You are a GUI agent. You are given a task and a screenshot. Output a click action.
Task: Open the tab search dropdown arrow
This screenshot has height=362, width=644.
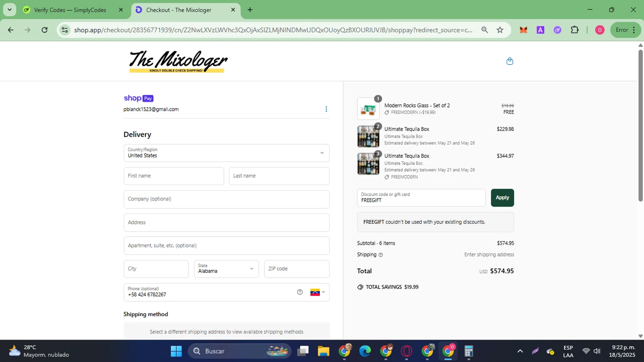[9, 9]
